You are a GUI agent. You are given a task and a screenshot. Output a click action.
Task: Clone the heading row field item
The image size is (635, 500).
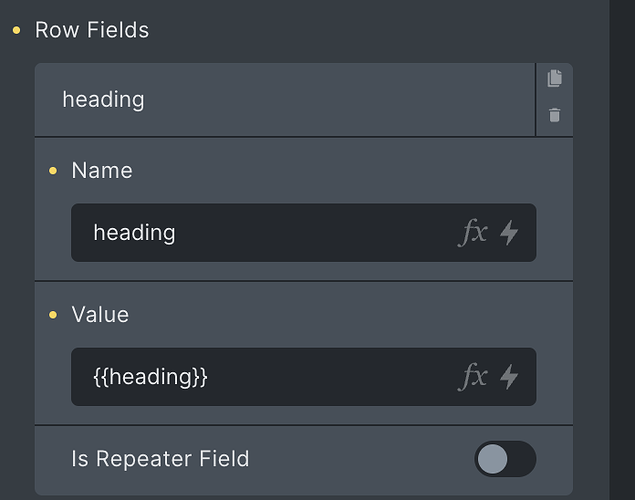coord(554,78)
